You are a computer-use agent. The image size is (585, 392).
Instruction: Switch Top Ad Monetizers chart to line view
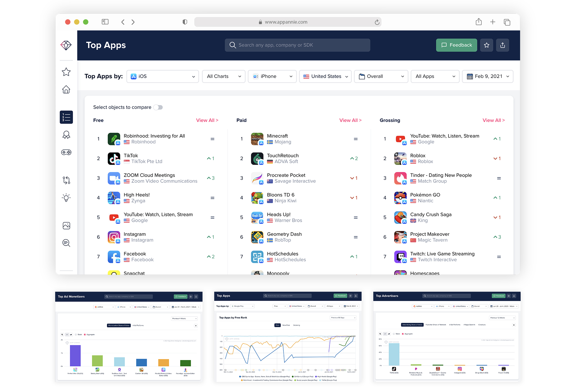pyautogui.click(x=67, y=334)
